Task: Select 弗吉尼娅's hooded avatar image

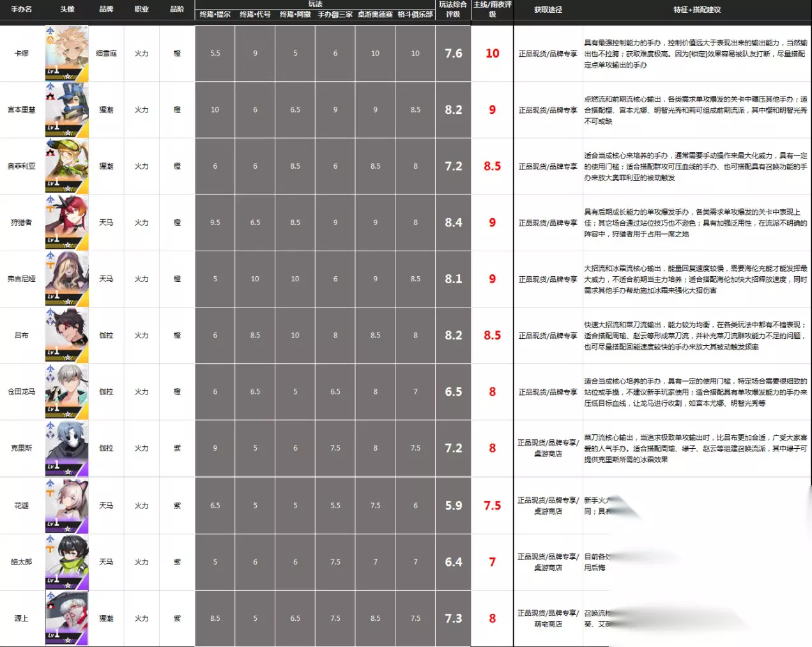Action: [66, 279]
